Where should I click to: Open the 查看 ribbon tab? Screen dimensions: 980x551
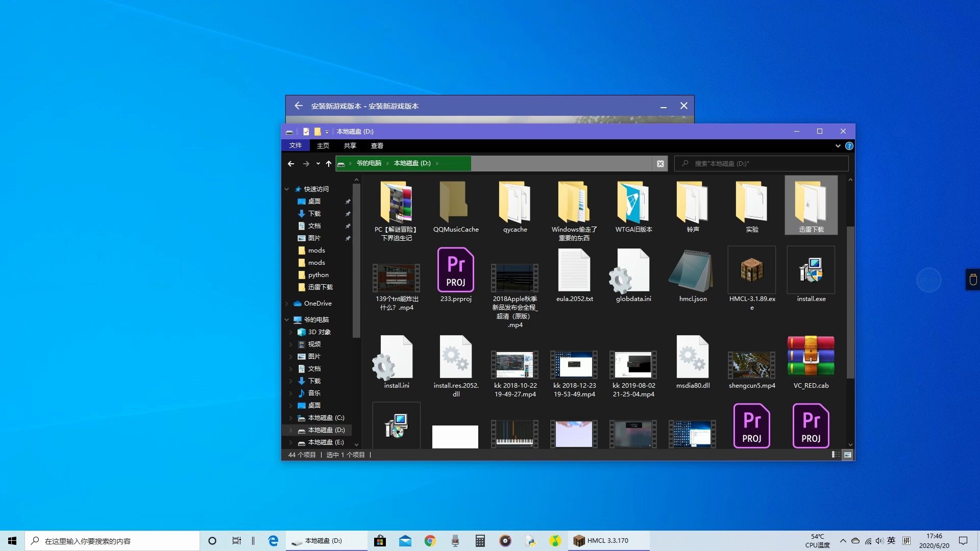point(377,146)
